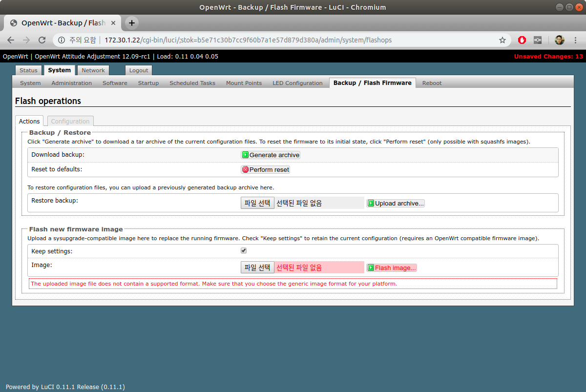This screenshot has width=586, height=392.
Task: Select the Actions tab
Action: point(29,121)
